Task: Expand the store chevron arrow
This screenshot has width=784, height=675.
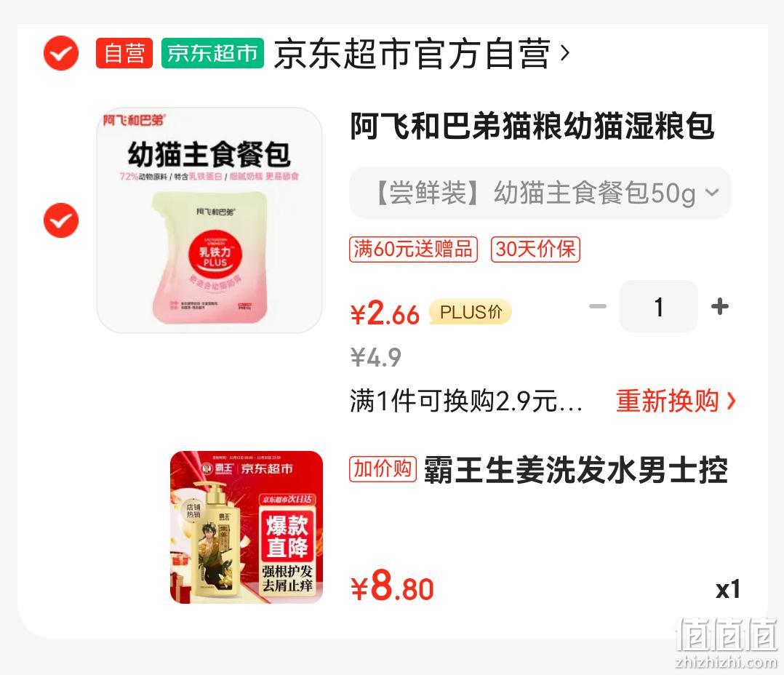Action: pyautogui.click(x=565, y=53)
